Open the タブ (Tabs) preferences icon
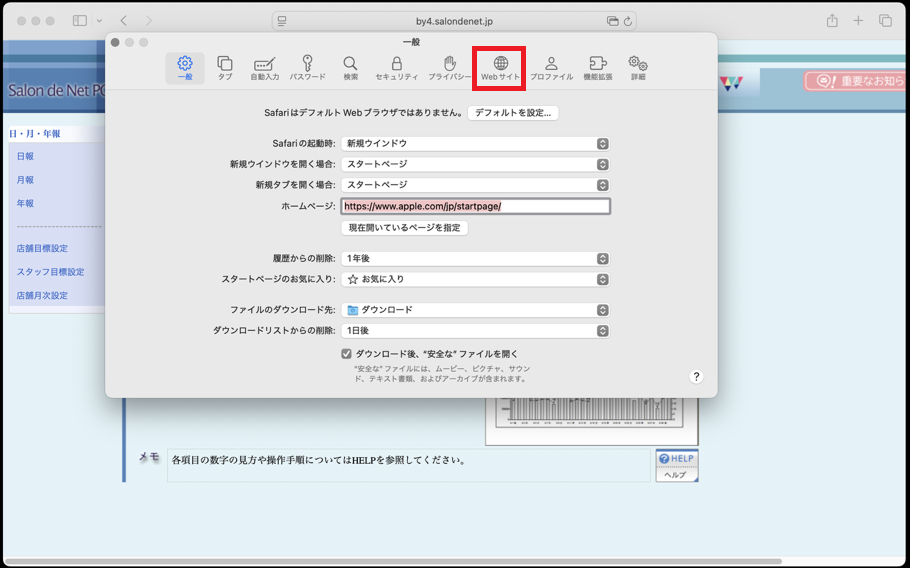 click(x=225, y=67)
